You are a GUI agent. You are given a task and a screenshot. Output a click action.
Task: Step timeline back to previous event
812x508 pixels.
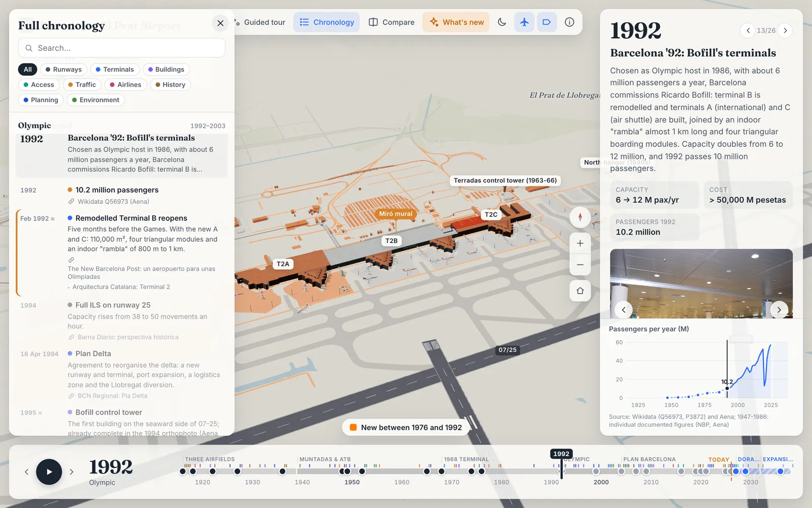(x=26, y=472)
